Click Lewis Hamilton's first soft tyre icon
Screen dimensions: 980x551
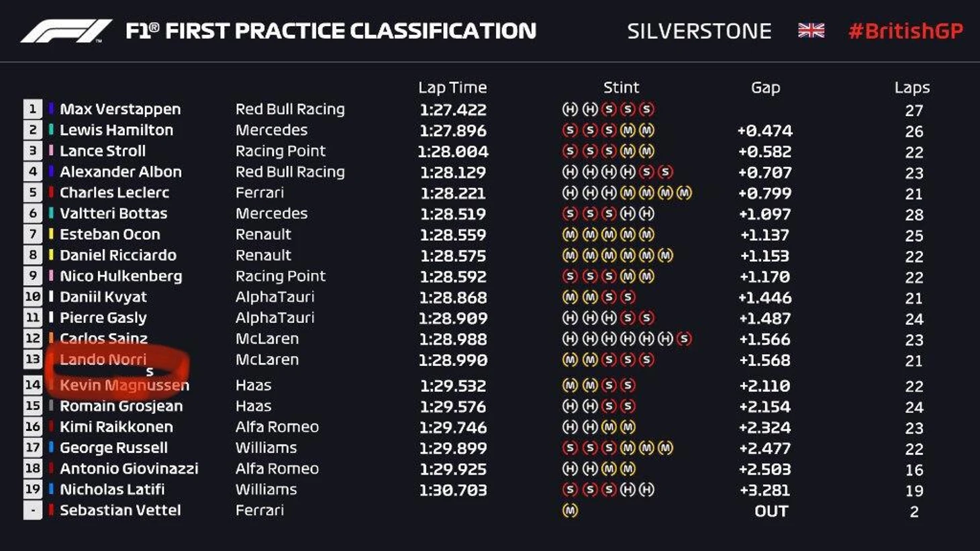570,130
